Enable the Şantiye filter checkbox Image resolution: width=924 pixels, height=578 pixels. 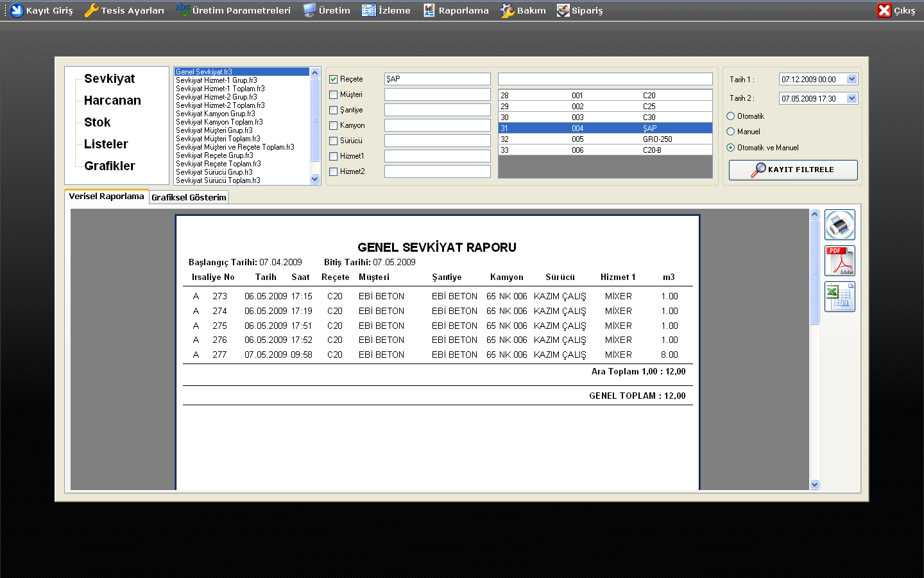(334, 110)
